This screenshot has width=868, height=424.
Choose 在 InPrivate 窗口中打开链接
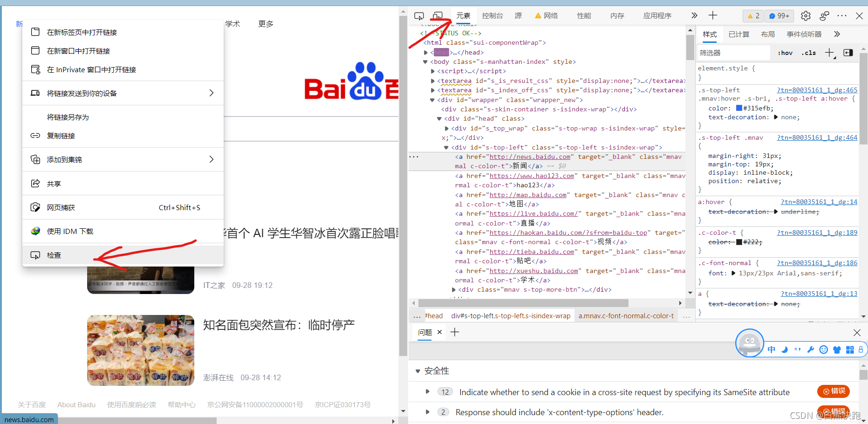[x=123, y=69]
